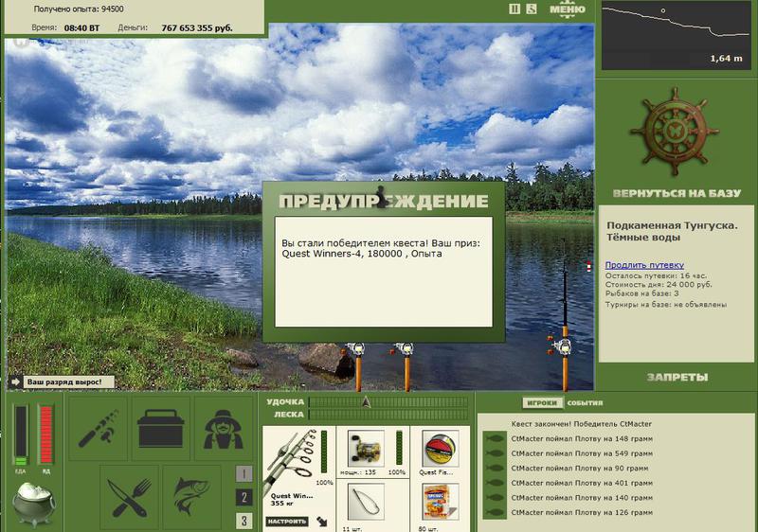Click event text 'Плотву на 549 грамм'
758x532 pixels.
coord(613,453)
